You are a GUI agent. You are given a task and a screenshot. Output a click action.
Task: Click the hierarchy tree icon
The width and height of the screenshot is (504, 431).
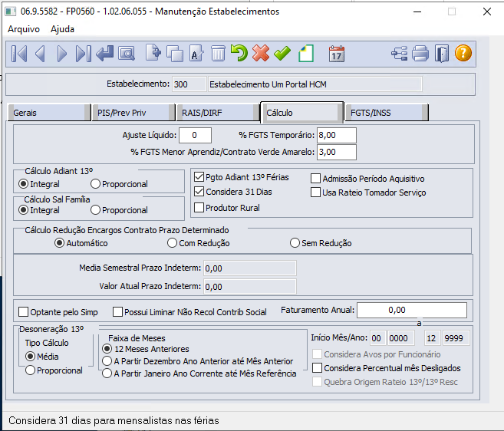pyautogui.click(x=399, y=54)
